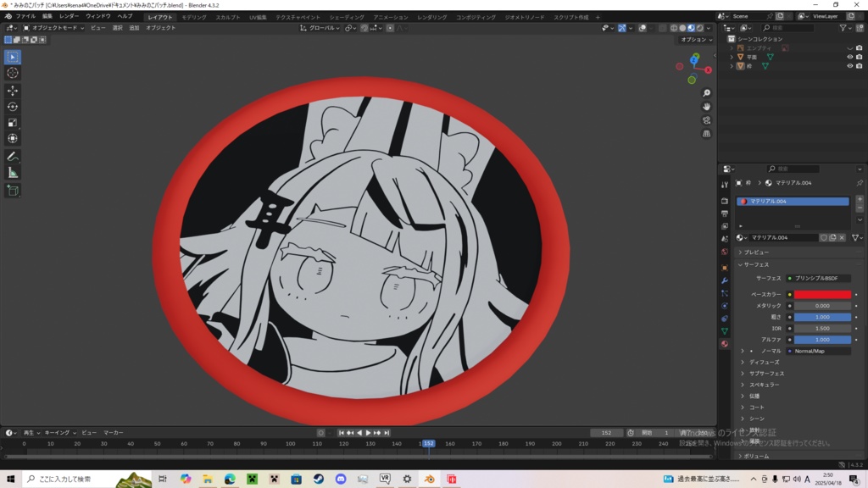Choose the Move tool in the toolbar
This screenshot has height=488, width=868.
coord(13,91)
